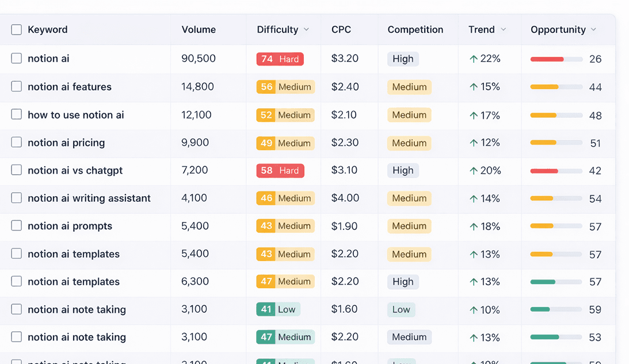Expand the Opportunity column options

(x=594, y=29)
